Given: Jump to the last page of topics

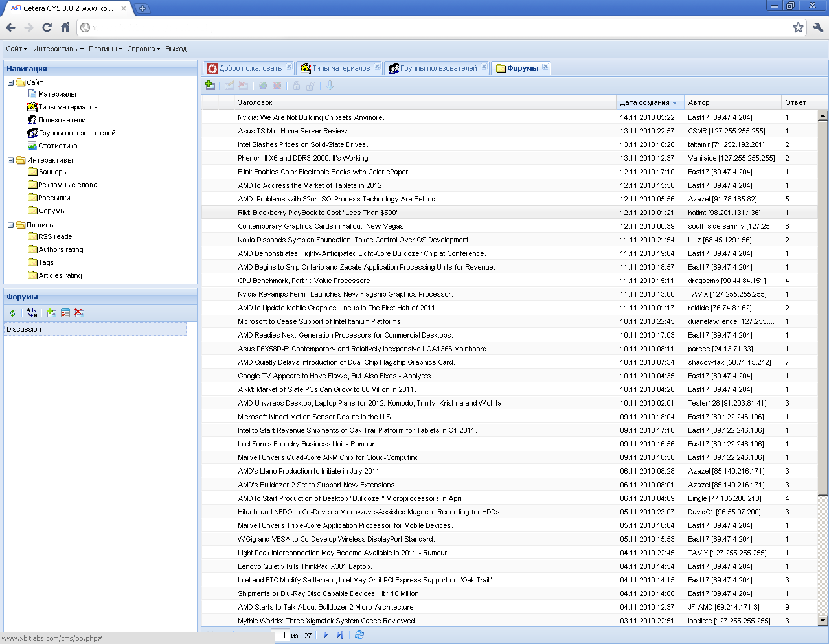Looking at the screenshot, I should click(340, 636).
